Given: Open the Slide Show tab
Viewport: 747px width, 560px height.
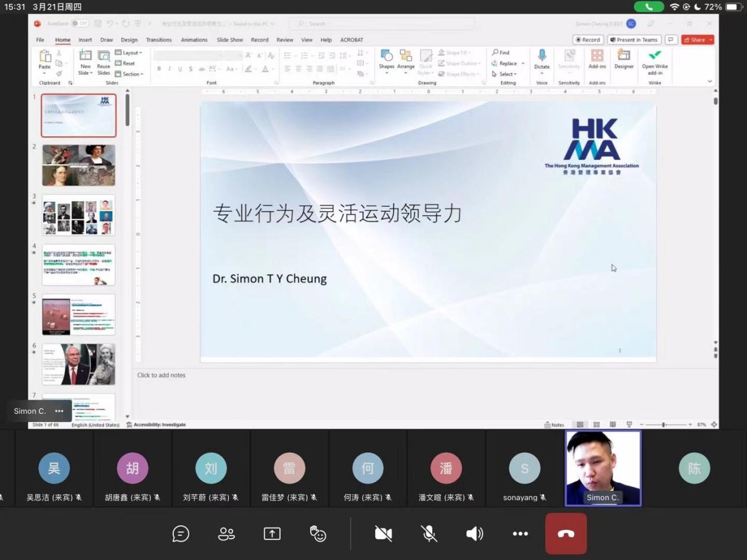Looking at the screenshot, I should tap(229, 40).
